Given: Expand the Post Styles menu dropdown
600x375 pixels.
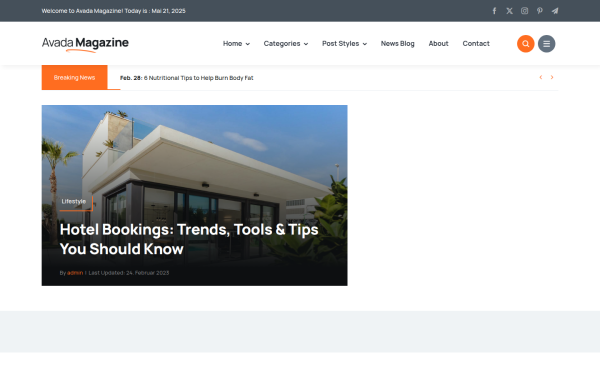Looking at the screenshot, I should (344, 44).
